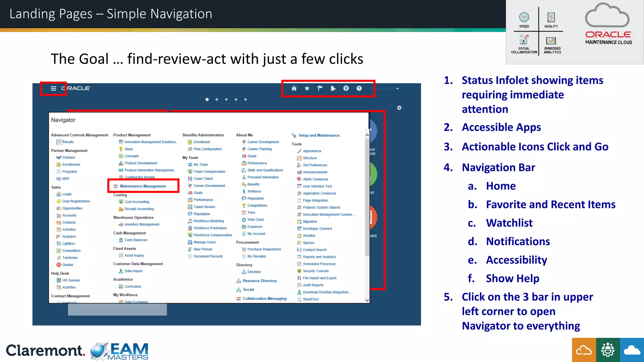644x362 pixels.
Task: Click the Quotas target icon
Action: (59, 265)
